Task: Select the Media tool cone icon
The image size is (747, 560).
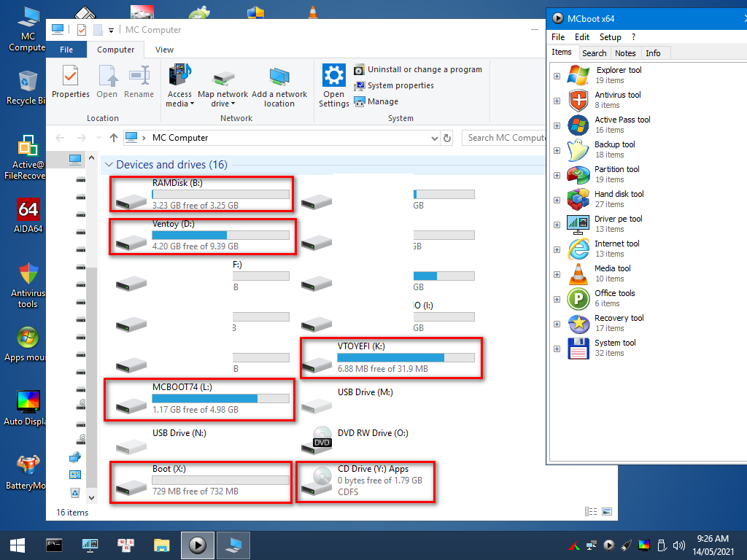Action: (578, 273)
